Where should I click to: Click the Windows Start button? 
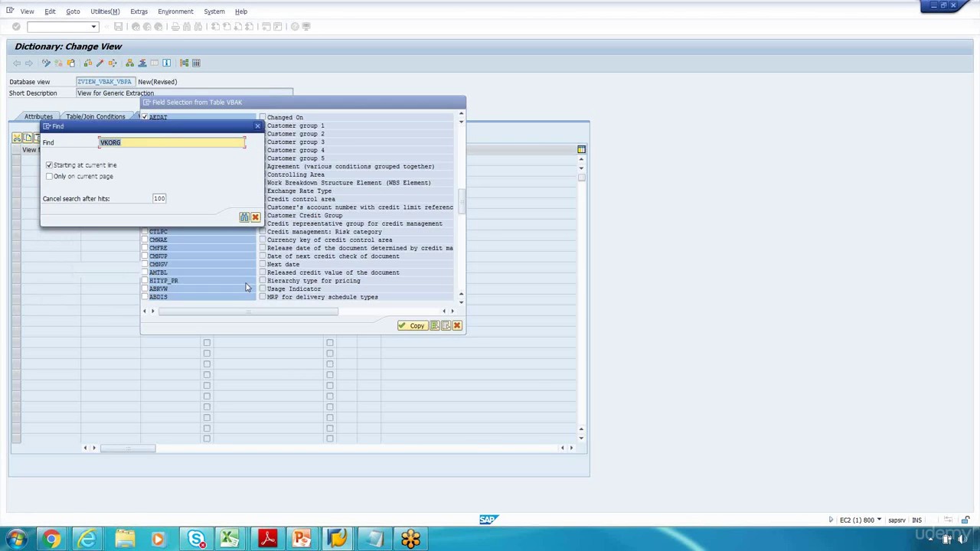pos(16,540)
